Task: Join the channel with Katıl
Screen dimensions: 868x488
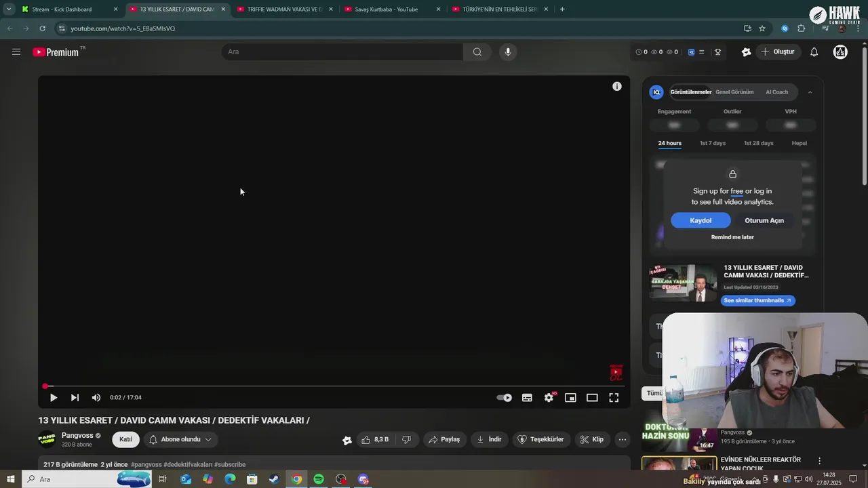Action: [126, 440]
